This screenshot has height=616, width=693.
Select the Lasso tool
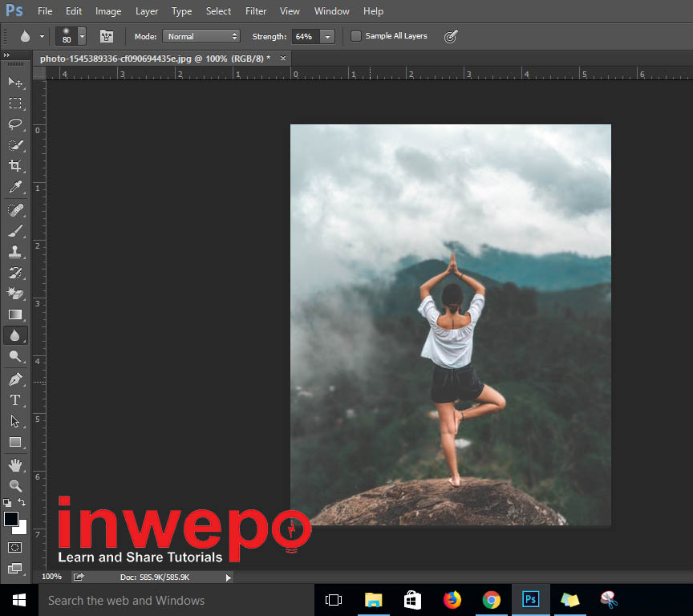coord(15,124)
